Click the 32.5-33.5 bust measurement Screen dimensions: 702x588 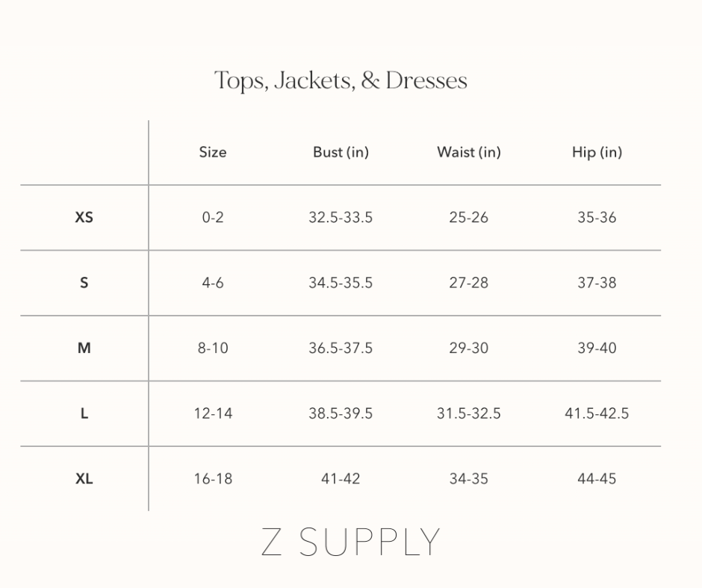tap(341, 218)
